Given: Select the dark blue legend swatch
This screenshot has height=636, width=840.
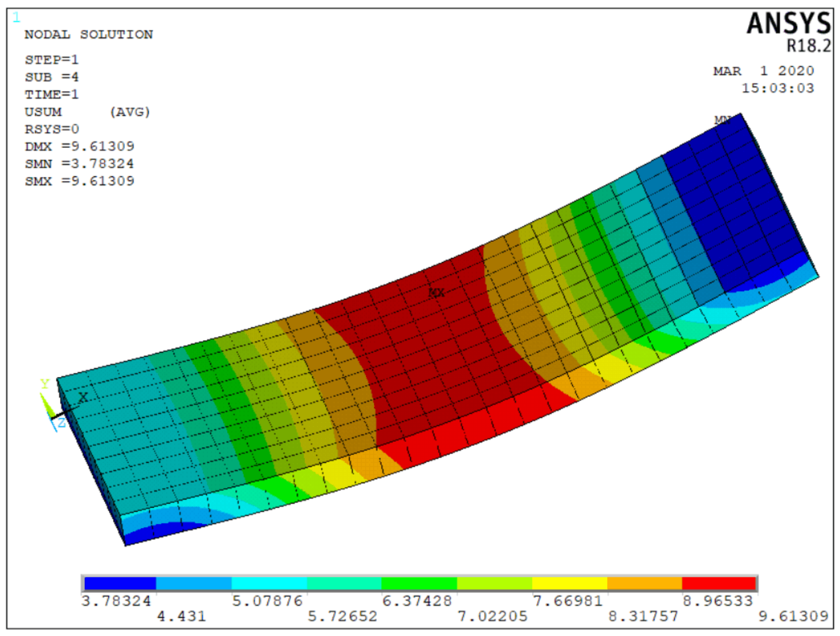Looking at the screenshot, I should tap(120, 583).
